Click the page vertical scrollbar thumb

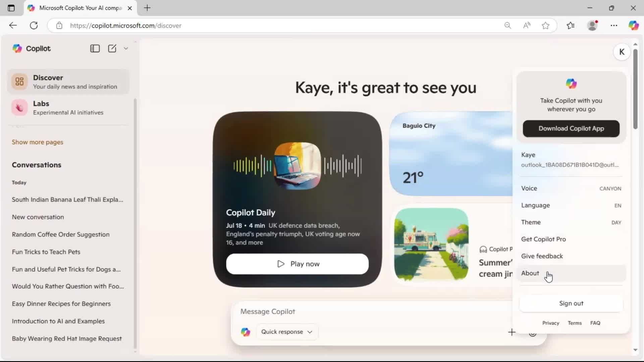click(635, 89)
